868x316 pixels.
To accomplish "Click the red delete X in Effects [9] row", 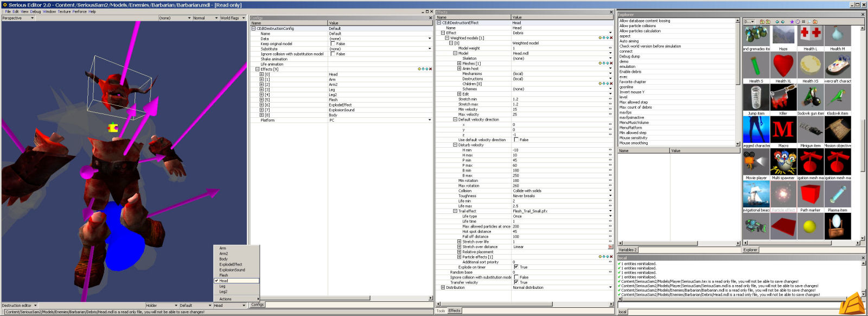I will point(431,69).
